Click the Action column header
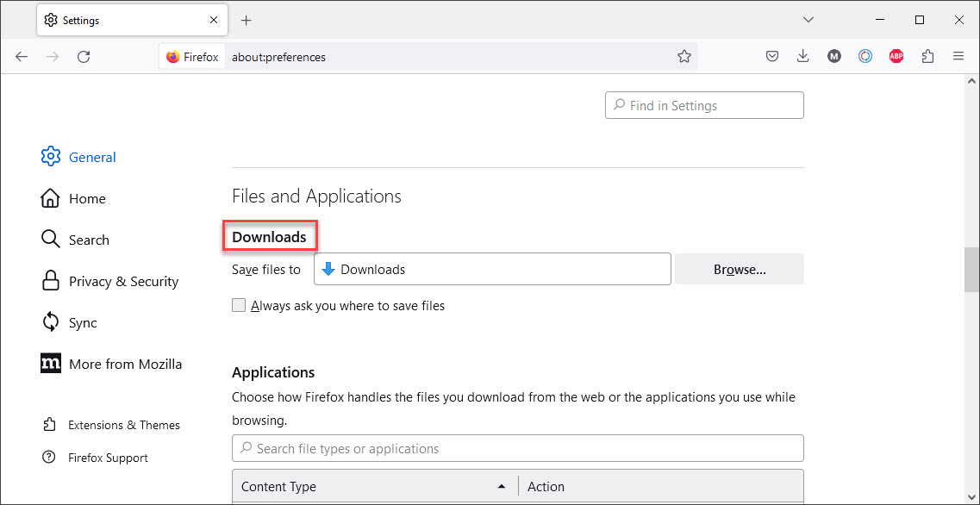 pyautogui.click(x=546, y=486)
